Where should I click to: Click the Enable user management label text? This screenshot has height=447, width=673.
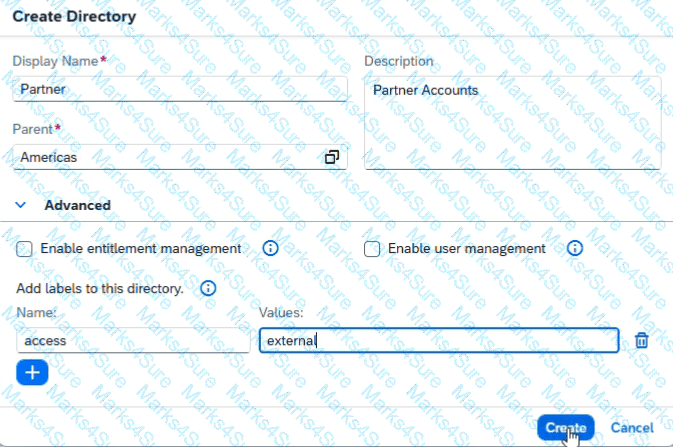(467, 248)
